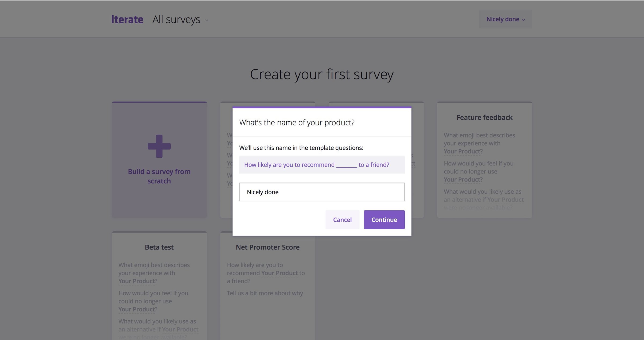Image resolution: width=644 pixels, height=340 pixels.
Task: Click the sample question preview box
Action: pyautogui.click(x=322, y=165)
